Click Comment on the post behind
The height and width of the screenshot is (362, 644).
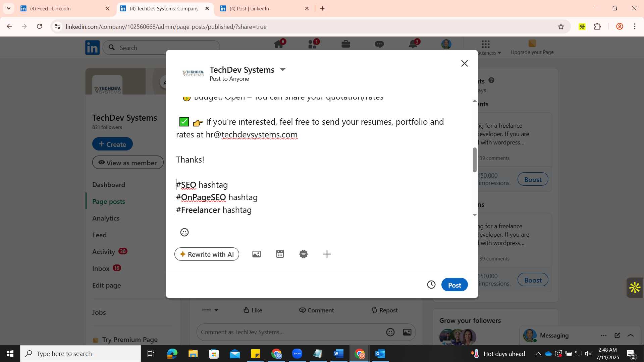pyautogui.click(x=316, y=310)
